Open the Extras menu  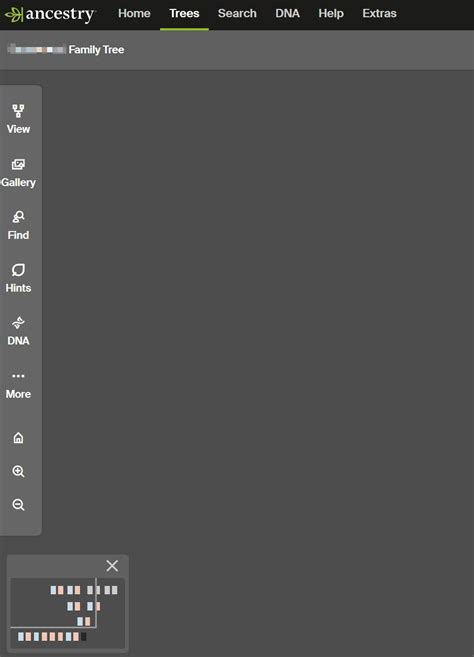[379, 13]
